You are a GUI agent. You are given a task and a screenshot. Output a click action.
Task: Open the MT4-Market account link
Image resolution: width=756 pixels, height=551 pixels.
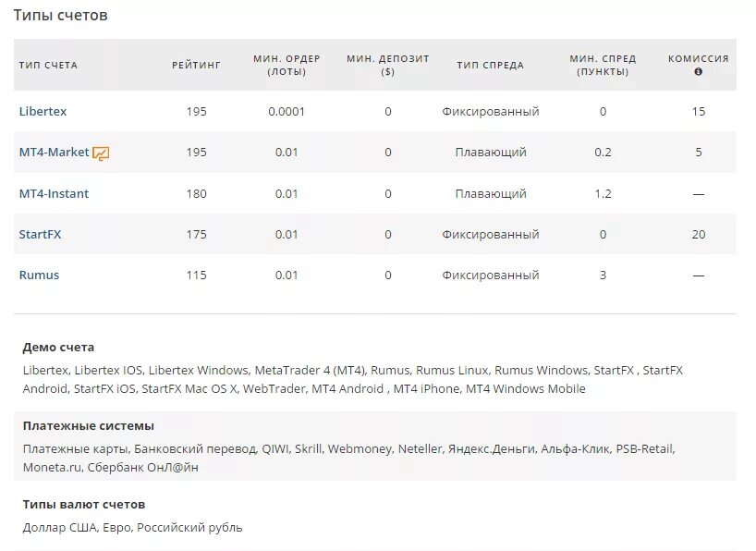tap(54, 153)
